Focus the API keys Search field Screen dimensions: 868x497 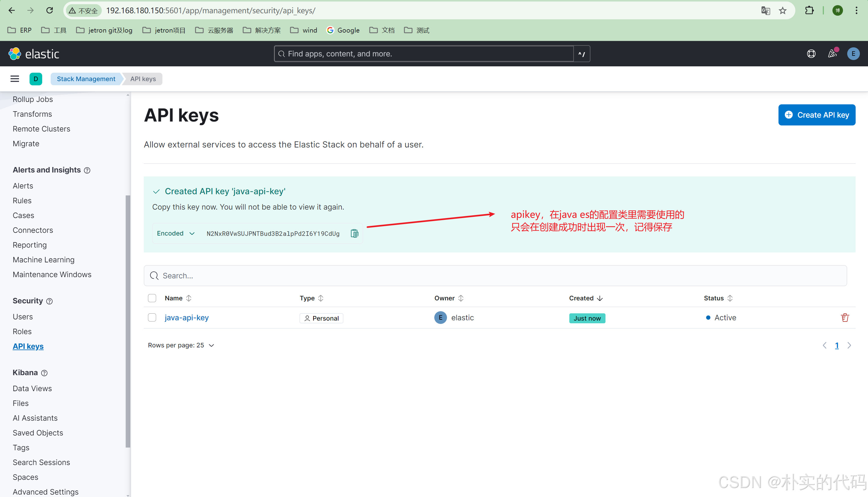tap(495, 276)
